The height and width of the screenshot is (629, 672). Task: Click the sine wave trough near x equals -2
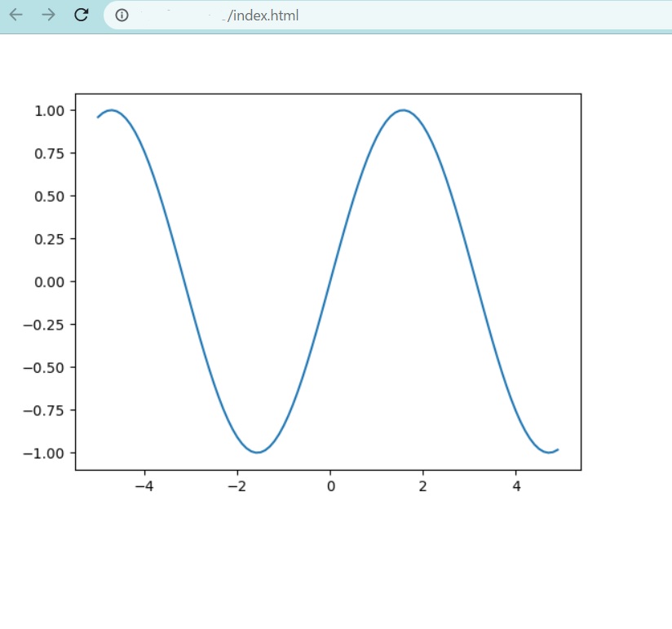pyautogui.click(x=257, y=450)
